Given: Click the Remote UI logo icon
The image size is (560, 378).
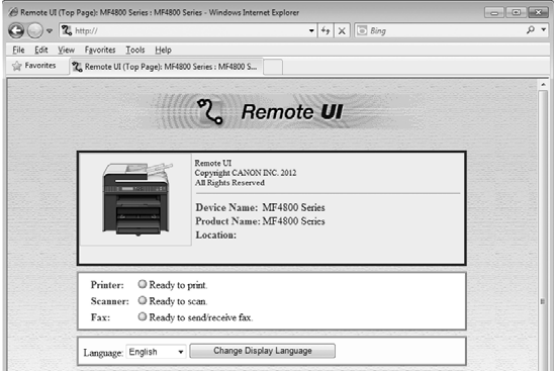Looking at the screenshot, I should (210, 111).
